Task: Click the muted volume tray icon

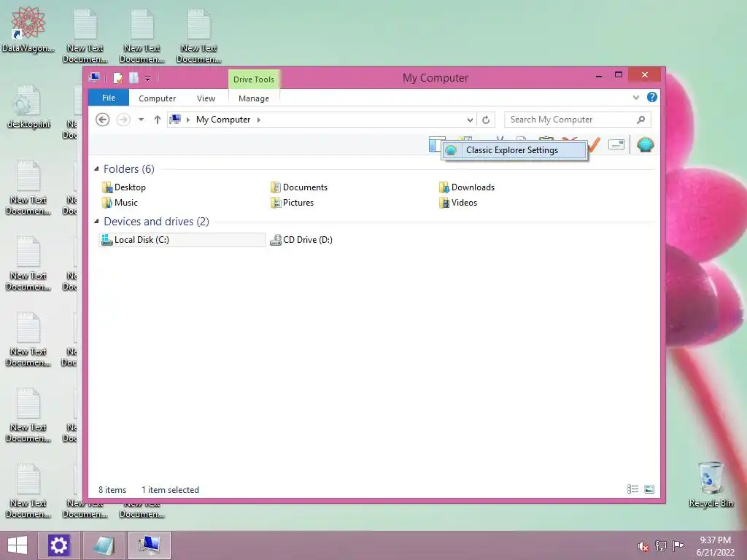Action: [643, 546]
